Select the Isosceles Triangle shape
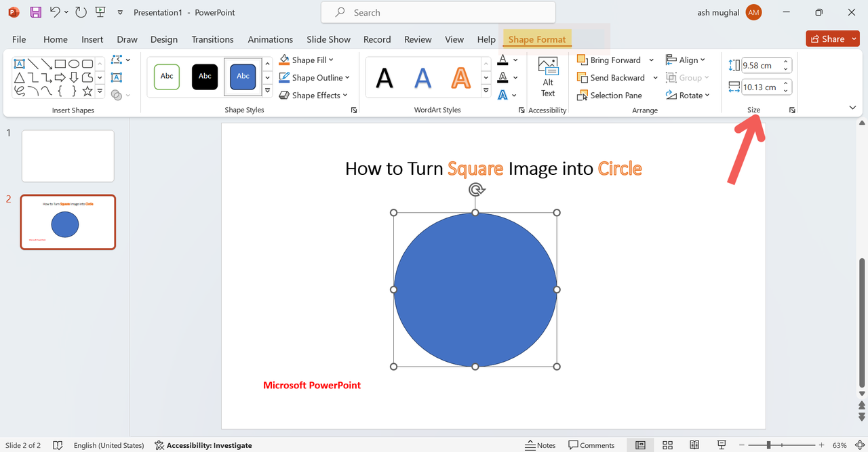868x452 pixels. pos(20,77)
